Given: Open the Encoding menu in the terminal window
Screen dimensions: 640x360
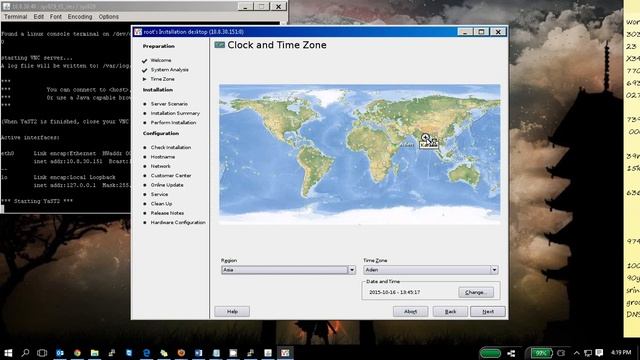Looking at the screenshot, I should click(80, 17).
